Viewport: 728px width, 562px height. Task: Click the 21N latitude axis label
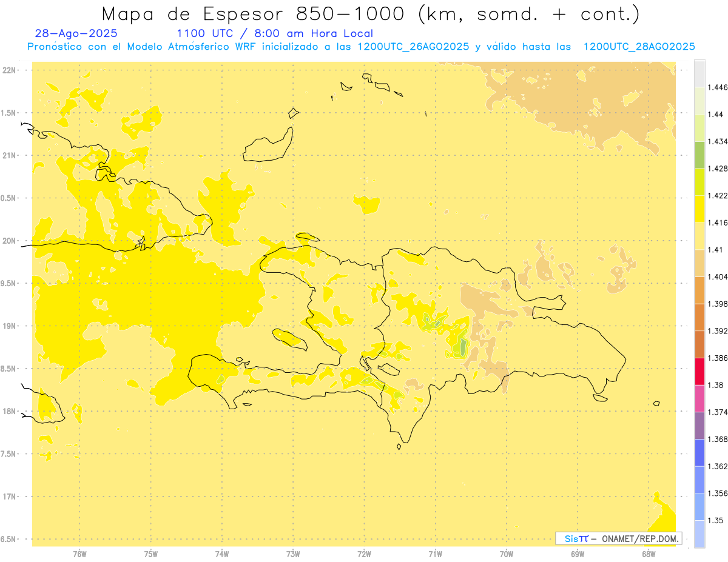(9, 156)
